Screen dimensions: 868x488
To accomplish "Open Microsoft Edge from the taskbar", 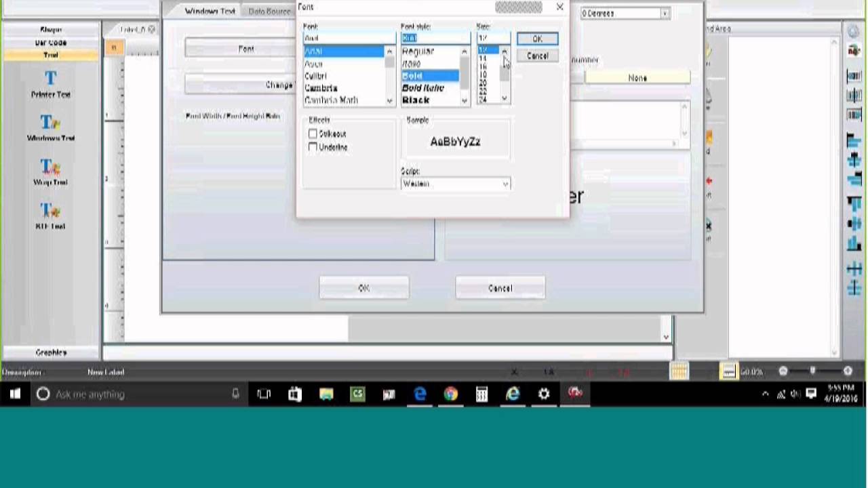I will point(420,394).
